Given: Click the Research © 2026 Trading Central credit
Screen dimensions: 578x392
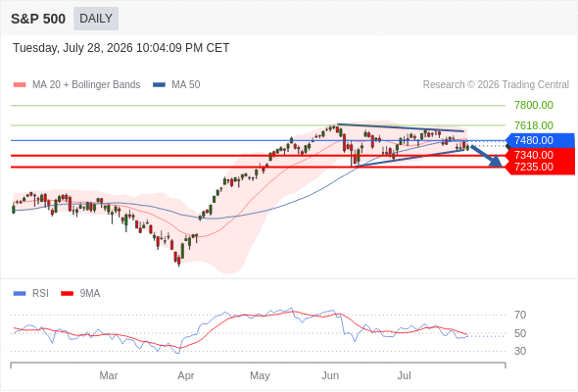Looking at the screenshot, I should 496,85.
